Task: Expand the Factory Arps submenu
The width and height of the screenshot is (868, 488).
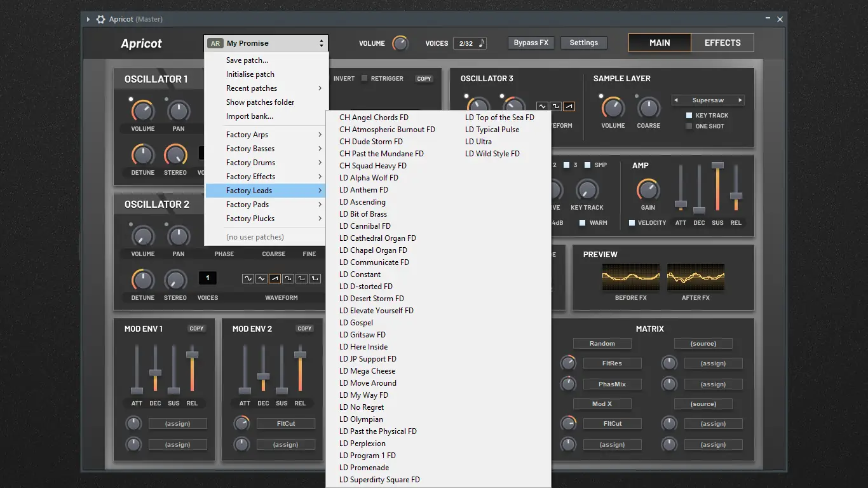Action: 266,135
